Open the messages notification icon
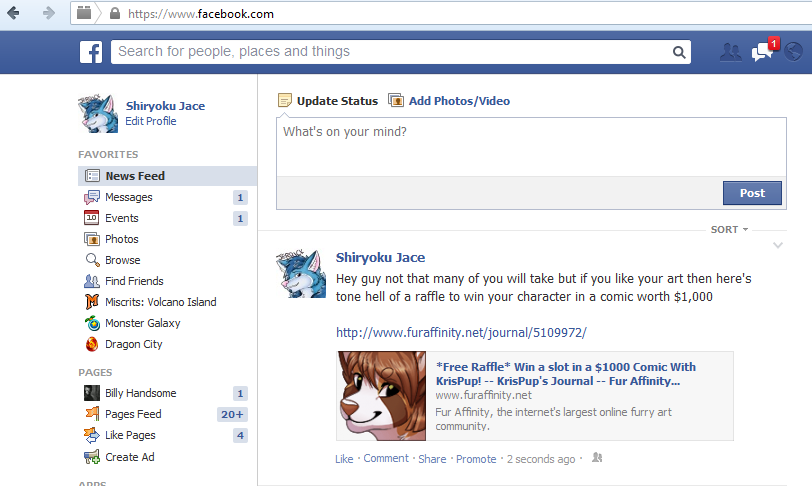Image resolution: width=812 pixels, height=486 pixels. (x=762, y=52)
